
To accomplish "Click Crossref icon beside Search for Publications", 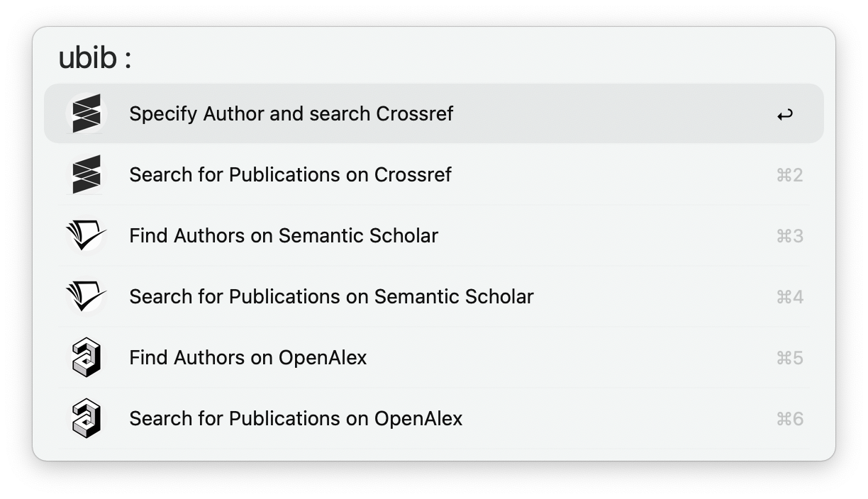I will [87, 174].
